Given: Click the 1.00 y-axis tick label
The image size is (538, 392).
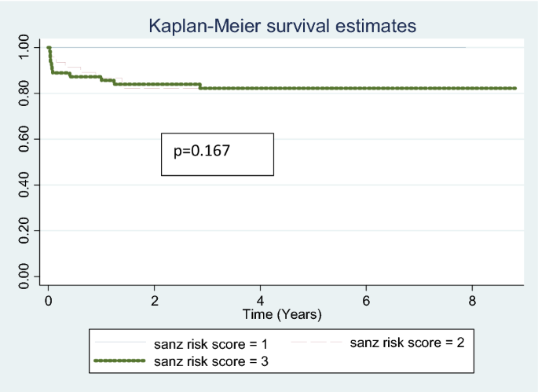Looking at the screenshot, I should (25, 47).
